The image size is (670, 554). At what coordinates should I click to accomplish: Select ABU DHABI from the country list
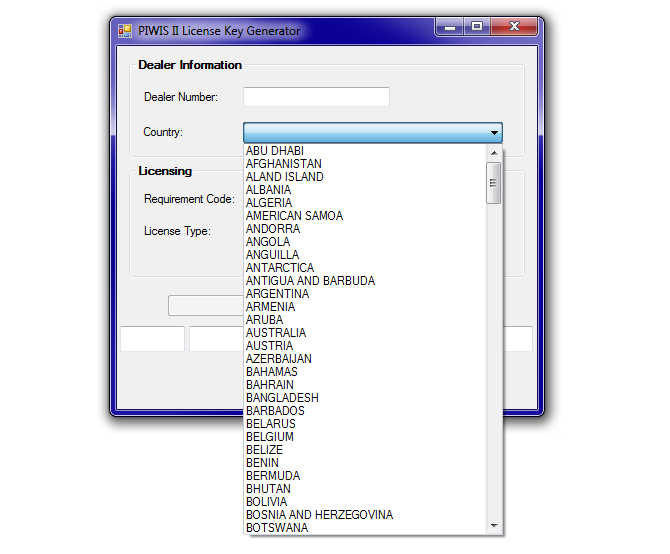pos(275,151)
